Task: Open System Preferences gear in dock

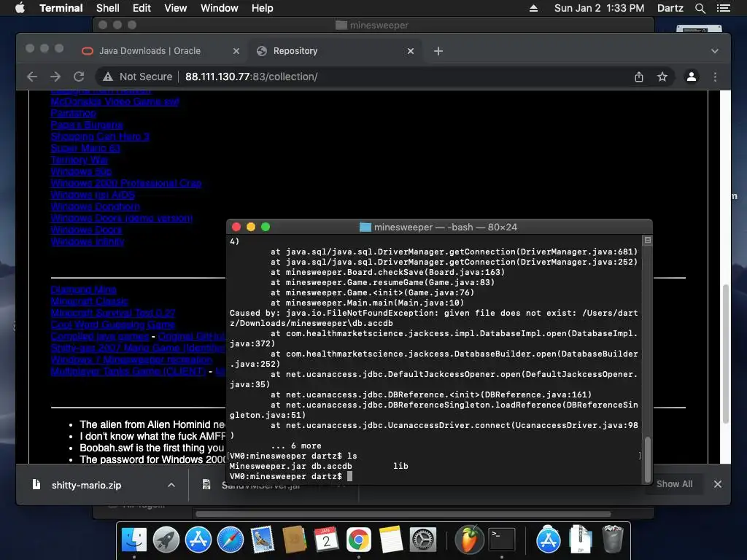Action: 423,540
